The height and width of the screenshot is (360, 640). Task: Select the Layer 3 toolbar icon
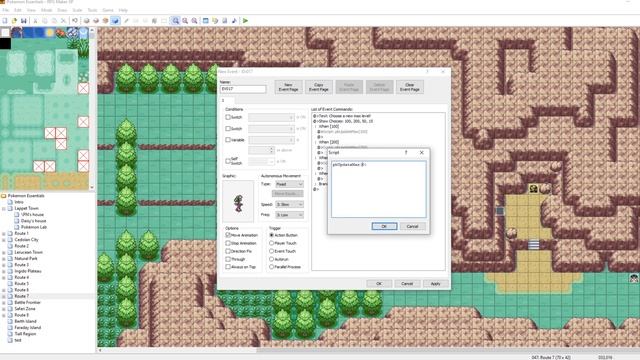[x=105, y=20]
